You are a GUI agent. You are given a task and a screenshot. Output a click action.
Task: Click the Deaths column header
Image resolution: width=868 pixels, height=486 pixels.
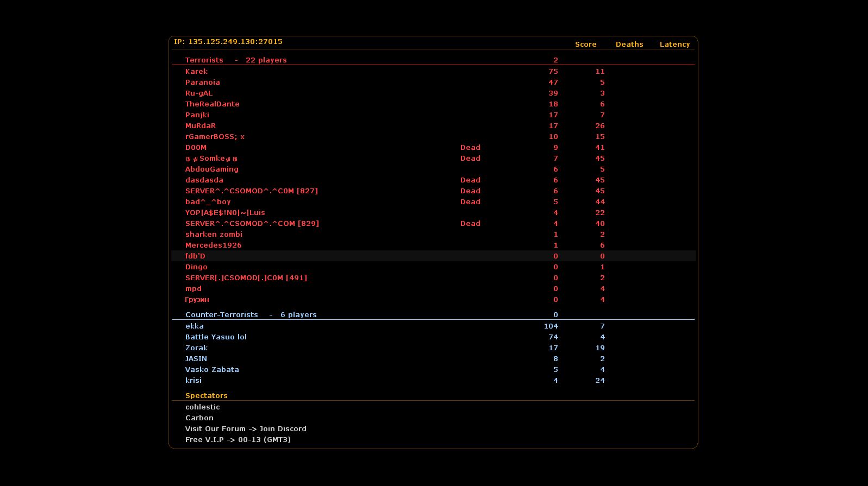click(629, 45)
